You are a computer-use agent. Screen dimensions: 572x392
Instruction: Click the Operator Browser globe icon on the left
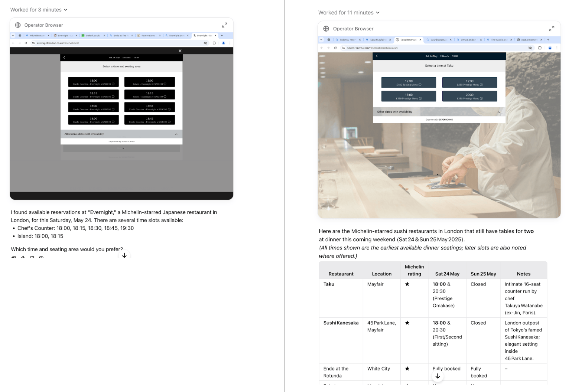pyautogui.click(x=17, y=25)
